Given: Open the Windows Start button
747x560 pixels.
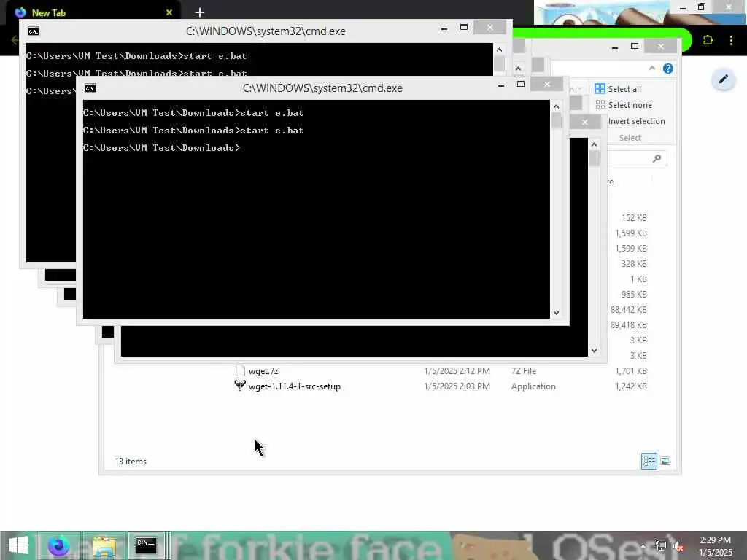Looking at the screenshot, I should [18, 545].
